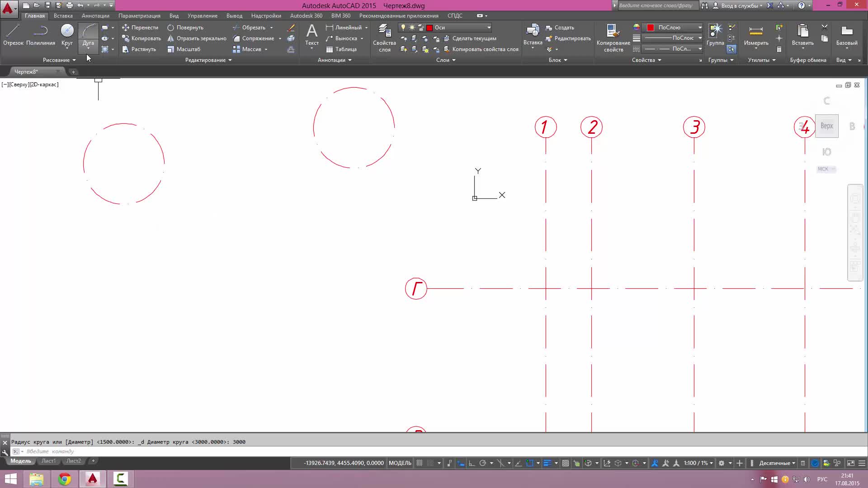
Task: Select the Полилиния polyline tool
Action: point(40,35)
